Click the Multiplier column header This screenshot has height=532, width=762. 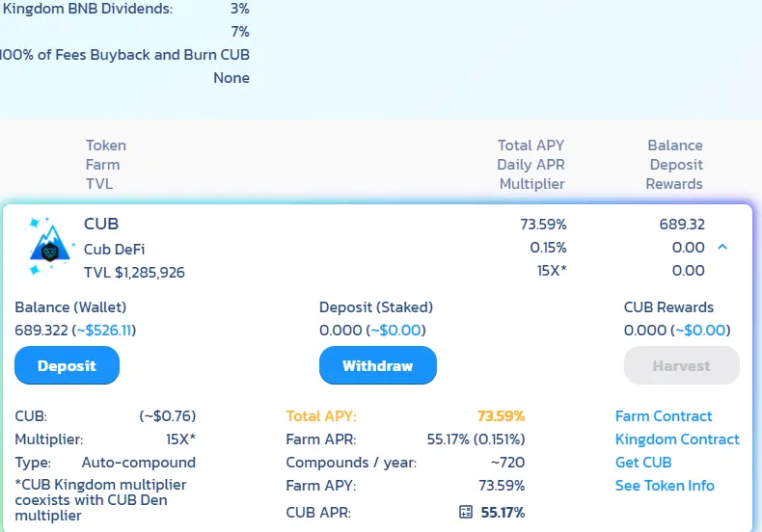point(532,184)
